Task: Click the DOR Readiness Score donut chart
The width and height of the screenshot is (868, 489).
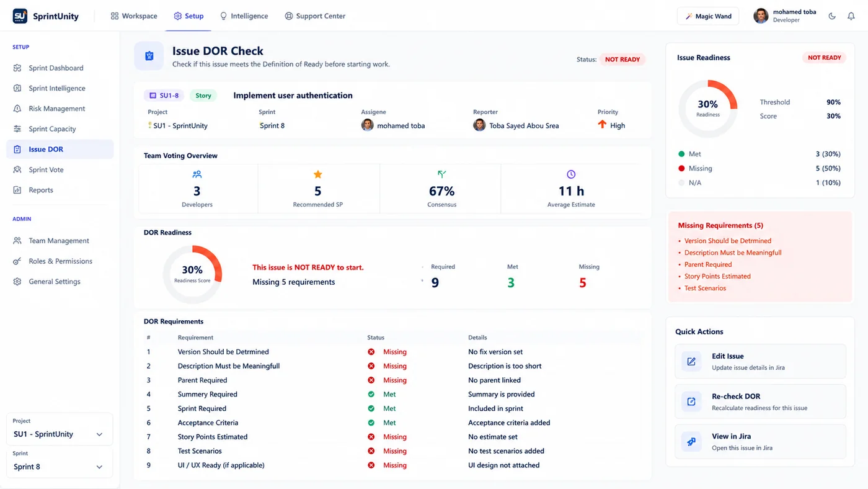Action: click(x=192, y=274)
